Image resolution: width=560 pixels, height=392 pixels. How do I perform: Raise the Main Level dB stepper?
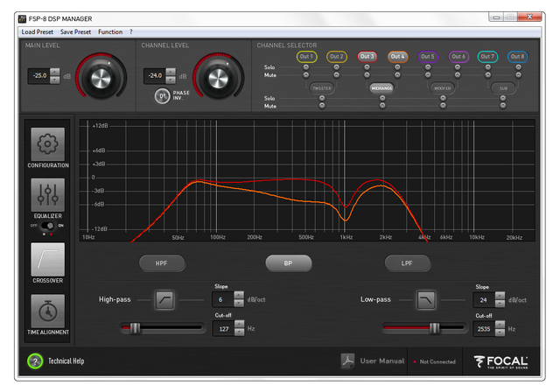click(55, 72)
